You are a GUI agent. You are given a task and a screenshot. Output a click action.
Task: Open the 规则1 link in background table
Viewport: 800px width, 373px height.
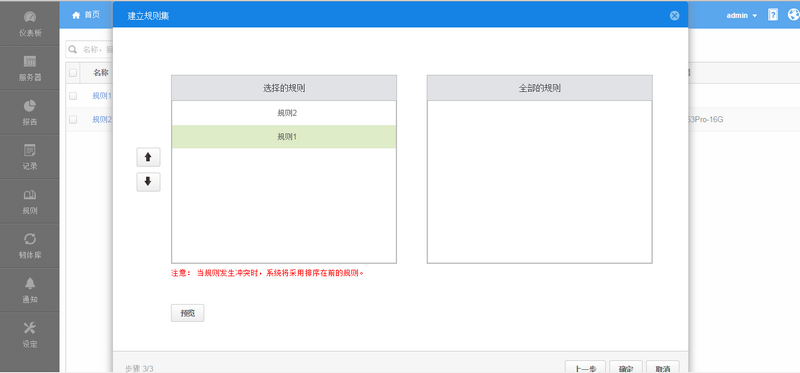pyautogui.click(x=102, y=96)
